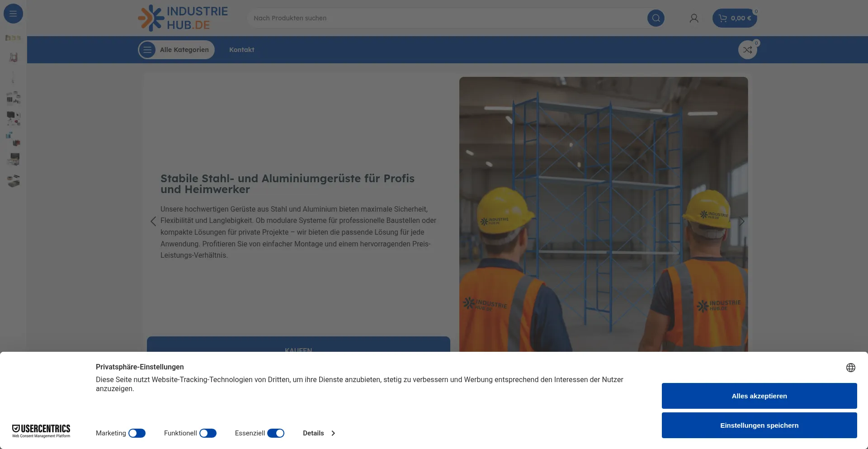This screenshot has height=449, width=868.
Task: Click Alles akzeptieren in the cookie banner
Action: click(759, 396)
